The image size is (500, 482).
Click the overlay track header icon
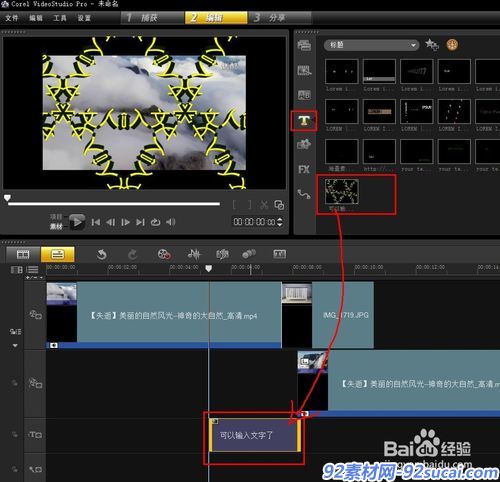click(x=36, y=383)
